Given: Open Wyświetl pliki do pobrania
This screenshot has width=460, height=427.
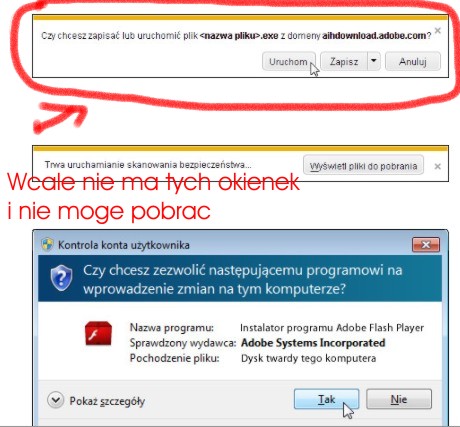Looking at the screenshot, I should click(x=363, y=166).
